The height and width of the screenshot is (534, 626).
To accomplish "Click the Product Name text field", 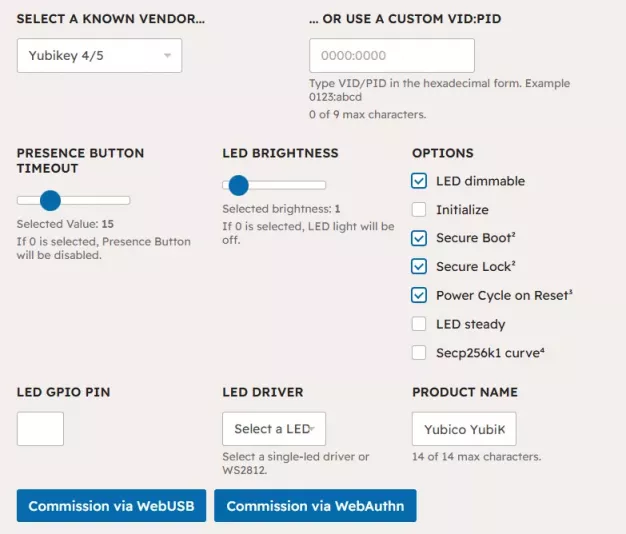I will (464, 429).
